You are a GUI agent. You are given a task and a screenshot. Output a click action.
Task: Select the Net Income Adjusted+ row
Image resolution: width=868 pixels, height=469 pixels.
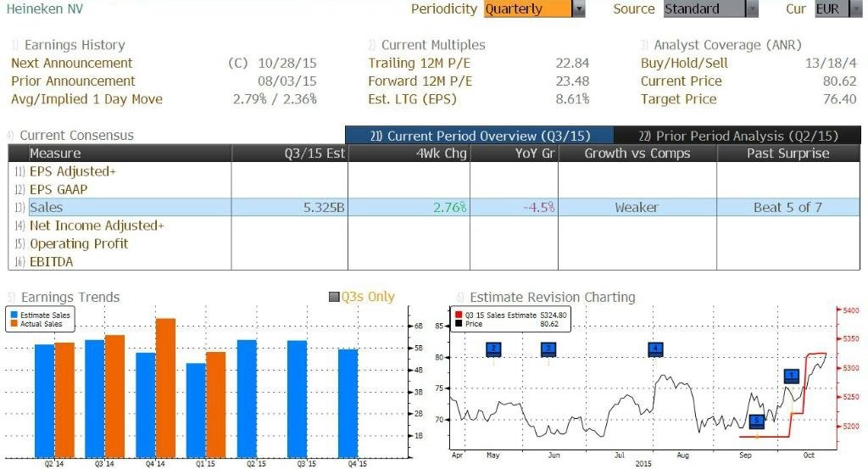[434, 226]
